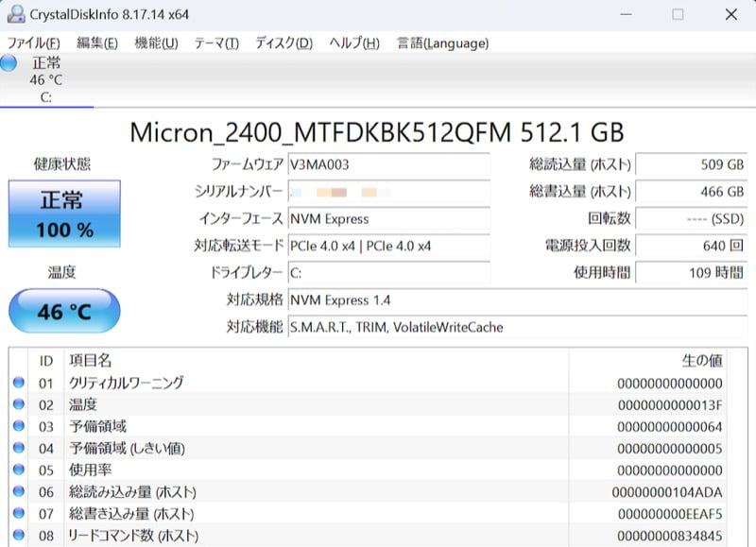Open the ファイル(F) menu
This screenshot has height=547, width=756.
pos(34,43)
